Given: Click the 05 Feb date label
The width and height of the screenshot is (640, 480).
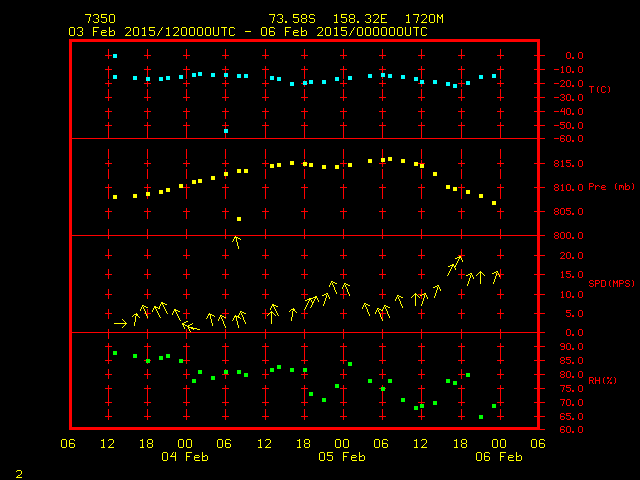Looking at the screenshot, I should pyautogui.click(x=341, y=457).
